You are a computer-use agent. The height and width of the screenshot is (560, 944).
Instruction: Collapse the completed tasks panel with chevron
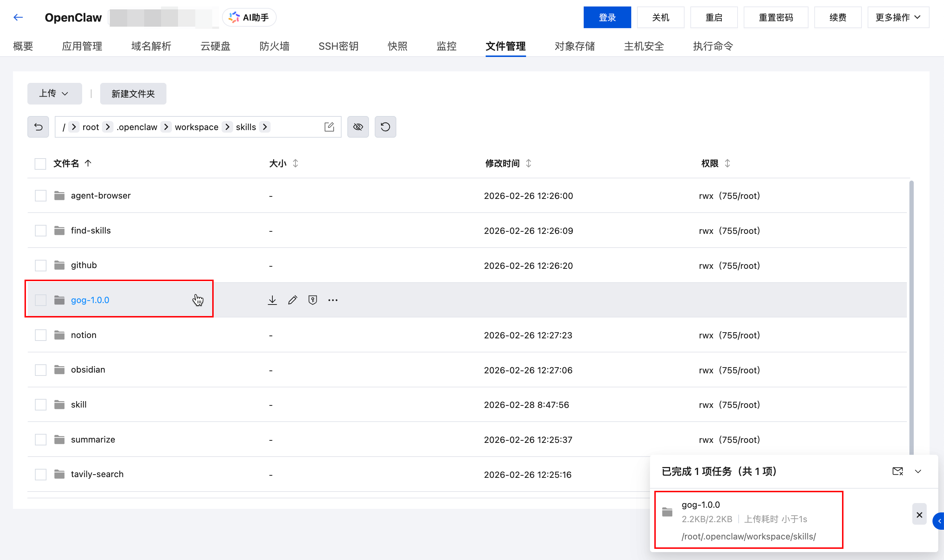pos(918,471)
